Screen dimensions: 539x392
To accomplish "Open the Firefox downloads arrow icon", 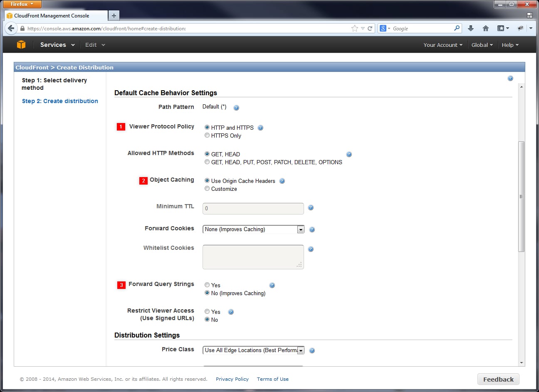I will tap(471, 28).
